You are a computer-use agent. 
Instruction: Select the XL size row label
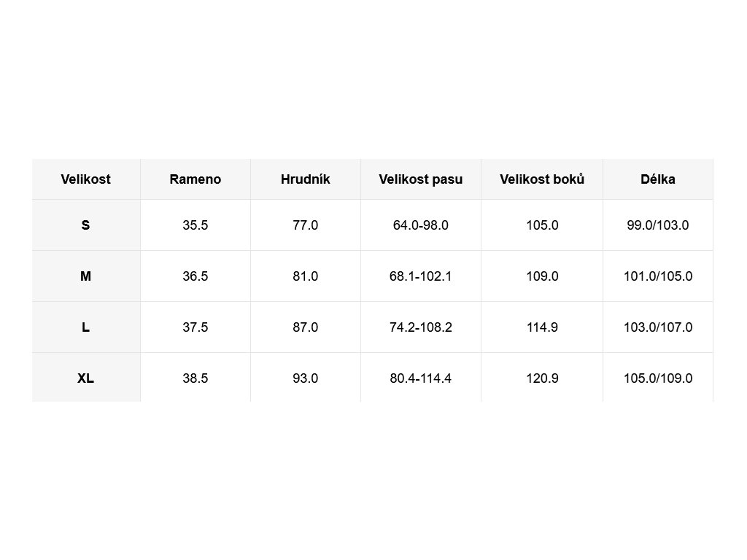click(x=86, y=378)
